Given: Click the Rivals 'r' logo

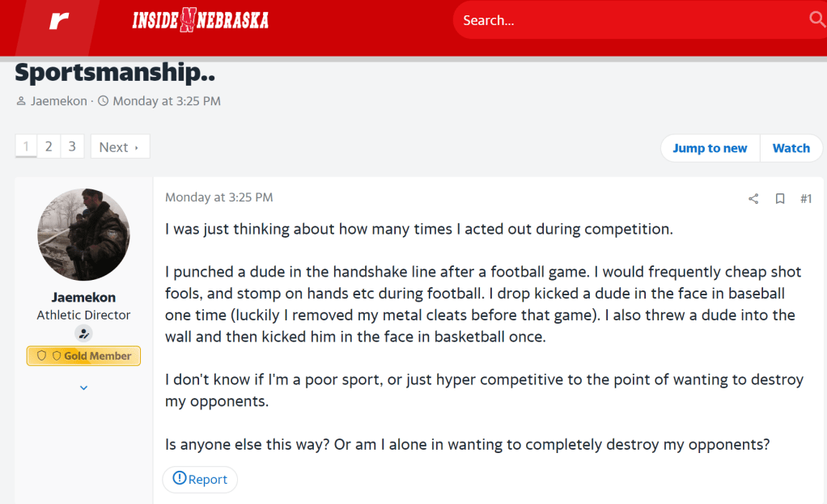Looking at the screenshot, I should (x=59, y=21).
